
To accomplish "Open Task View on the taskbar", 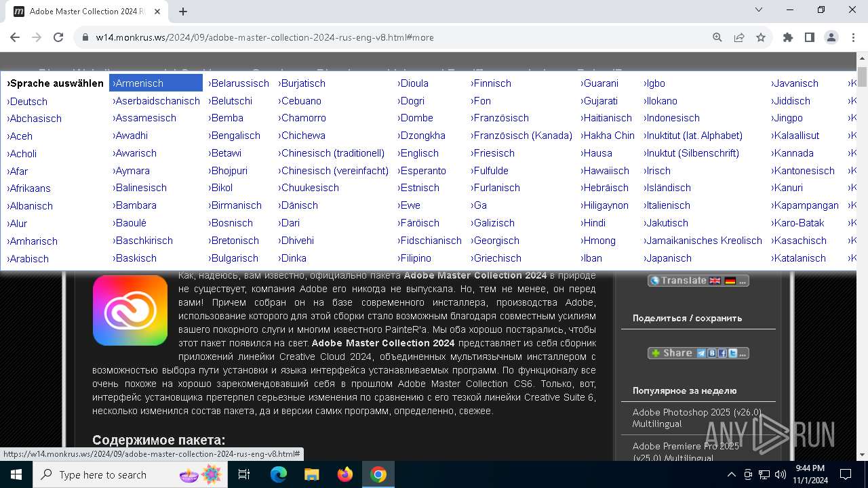I will (244, 474).
